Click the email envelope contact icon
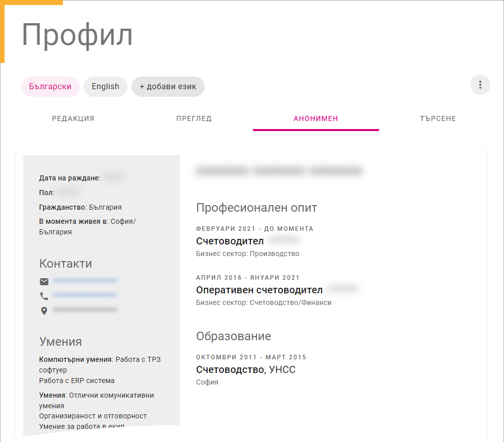Screen dimensions: 504x442 coord(44,282)
